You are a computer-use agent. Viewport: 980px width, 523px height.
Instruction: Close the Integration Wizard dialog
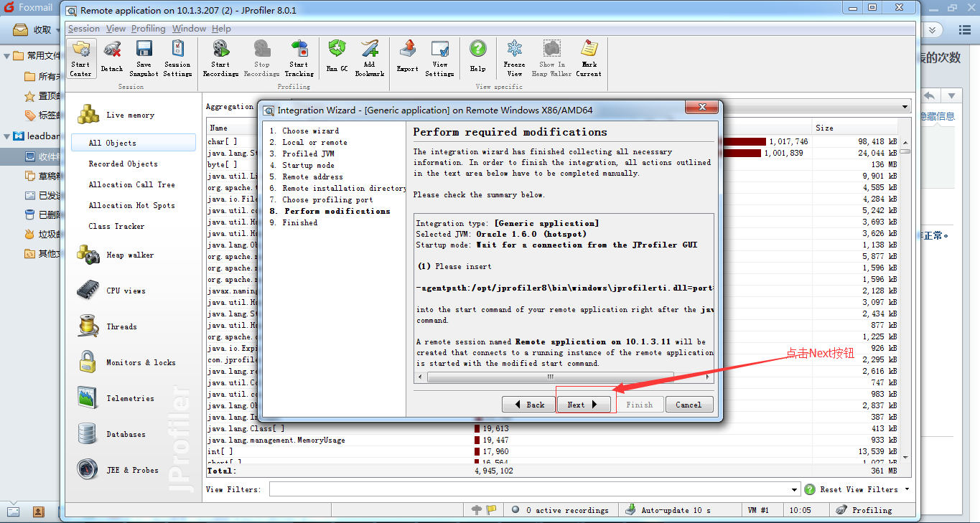point(701,108)
